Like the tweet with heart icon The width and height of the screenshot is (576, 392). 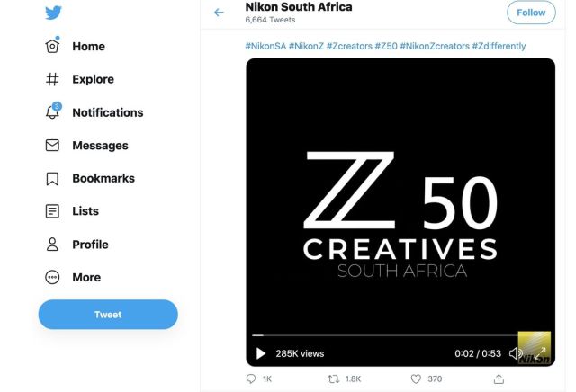pos(416,379)
